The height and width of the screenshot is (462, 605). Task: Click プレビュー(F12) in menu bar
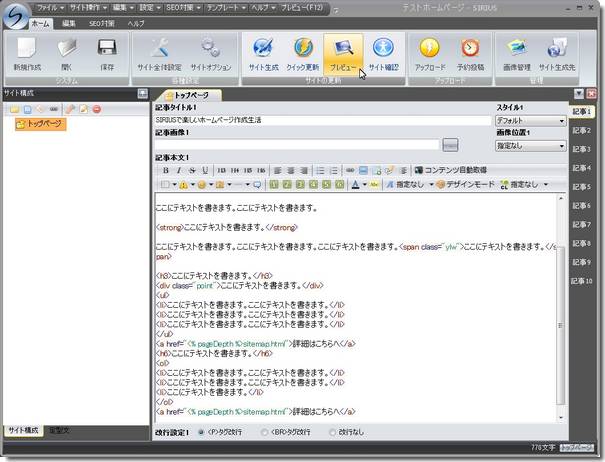point(302,8)
